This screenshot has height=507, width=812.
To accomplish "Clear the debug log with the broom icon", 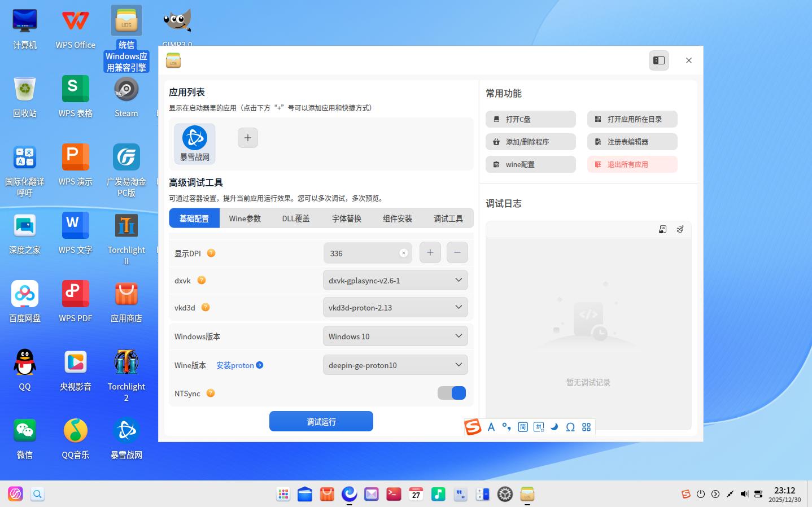I will point(680,229).
